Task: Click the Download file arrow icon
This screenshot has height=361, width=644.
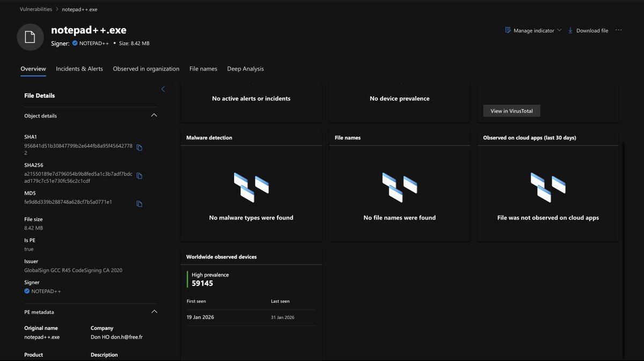Action: tap(570, 31)
